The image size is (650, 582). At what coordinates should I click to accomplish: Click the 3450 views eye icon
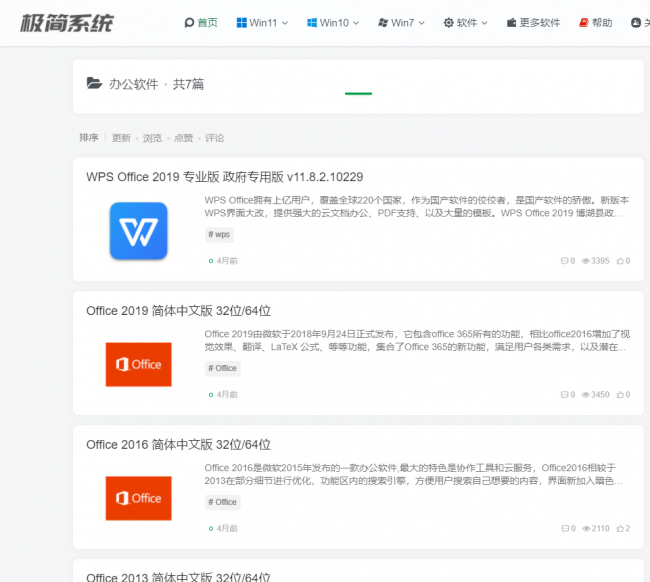(x=586, y=395)
